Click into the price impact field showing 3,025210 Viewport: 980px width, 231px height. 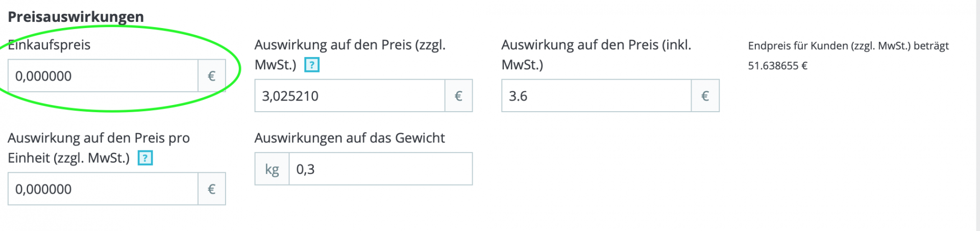coord(350,96)
